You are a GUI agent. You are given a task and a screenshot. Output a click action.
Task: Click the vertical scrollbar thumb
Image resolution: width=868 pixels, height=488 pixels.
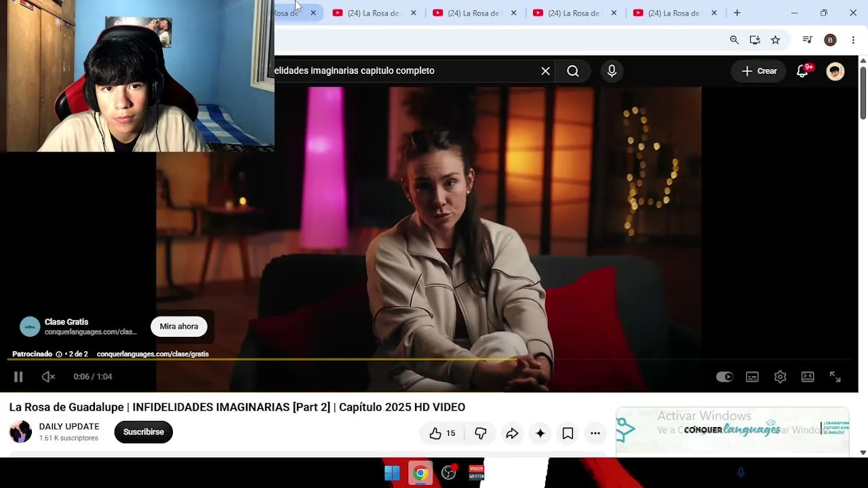click(863, 92)
